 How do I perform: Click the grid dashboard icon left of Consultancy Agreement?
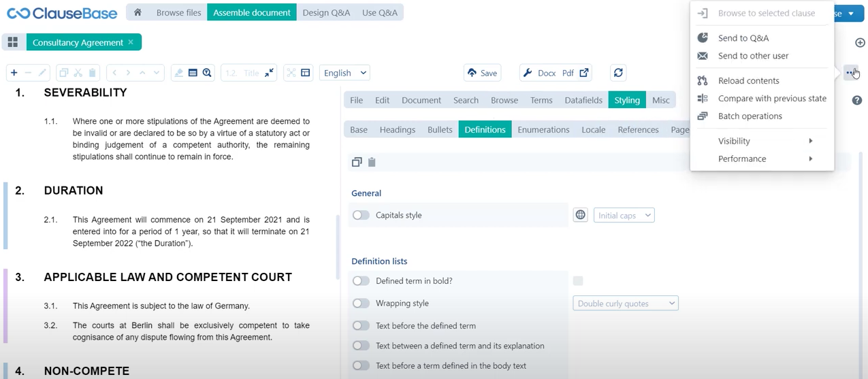pyautogui.click(x=12, y=42)
